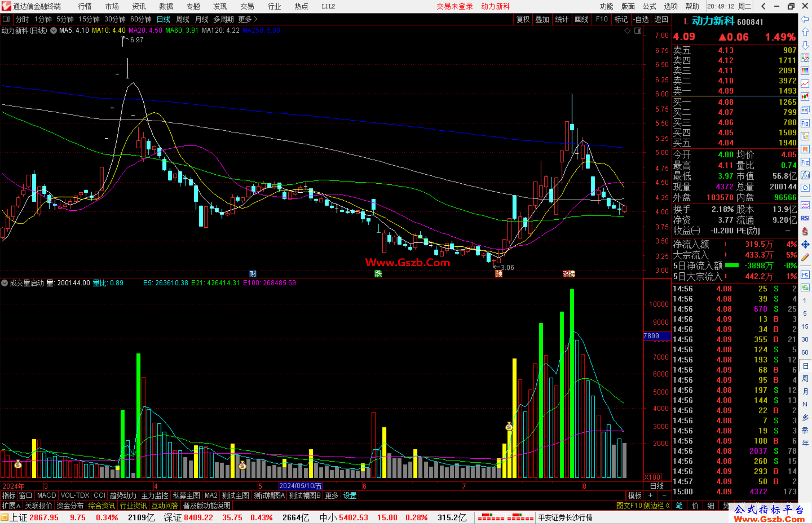Switch to the 分时 chart tab
The image size is (812, 524).
23,19
